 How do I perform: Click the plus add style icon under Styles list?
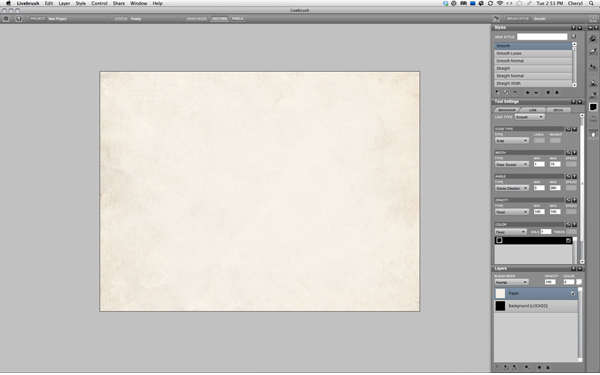(x=528, y=93)
